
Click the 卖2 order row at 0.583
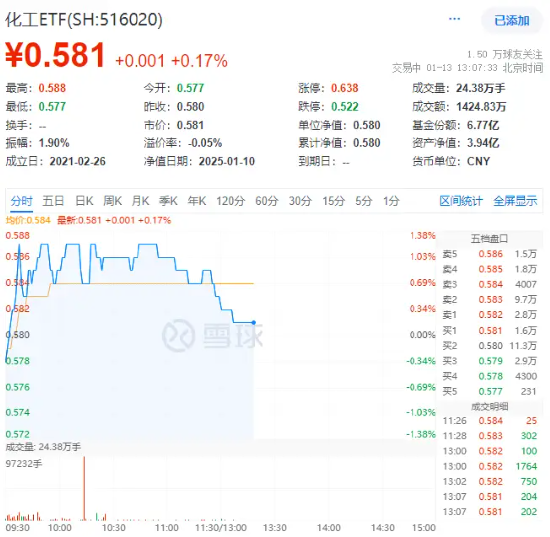click(489, 300)
